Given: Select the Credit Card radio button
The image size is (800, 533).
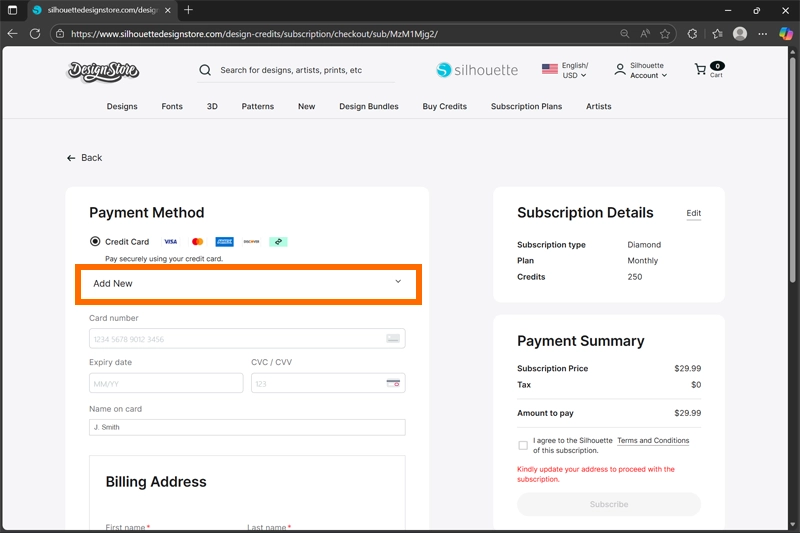Looking at the screenshot, I should click(95, 241).
